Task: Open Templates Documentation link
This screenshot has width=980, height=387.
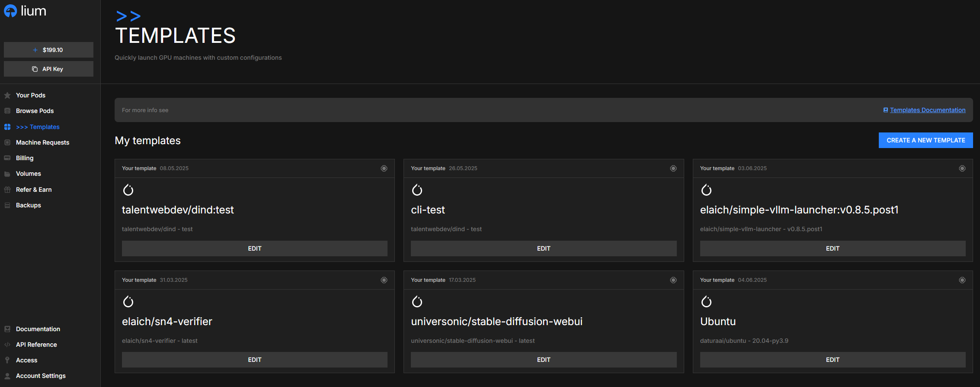Action: point(927,110)
